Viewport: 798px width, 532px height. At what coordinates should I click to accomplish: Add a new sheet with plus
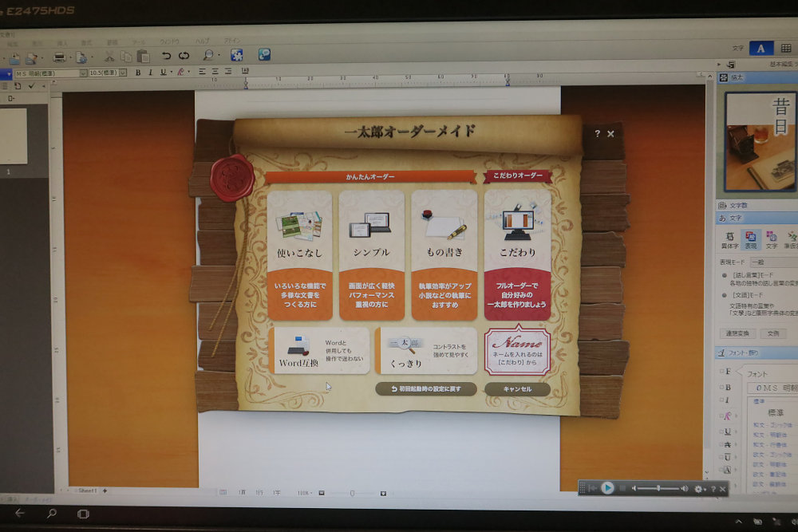click(x=105, y=491)
